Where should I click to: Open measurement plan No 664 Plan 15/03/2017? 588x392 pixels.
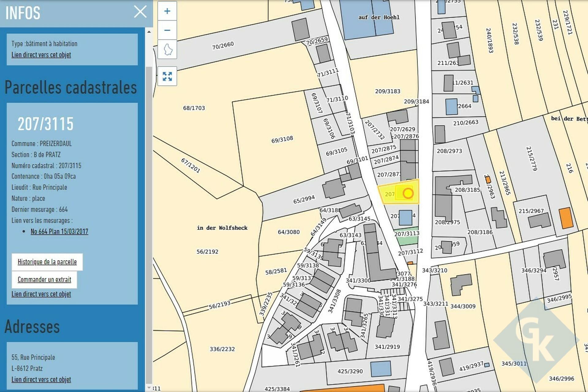point(59,232)
